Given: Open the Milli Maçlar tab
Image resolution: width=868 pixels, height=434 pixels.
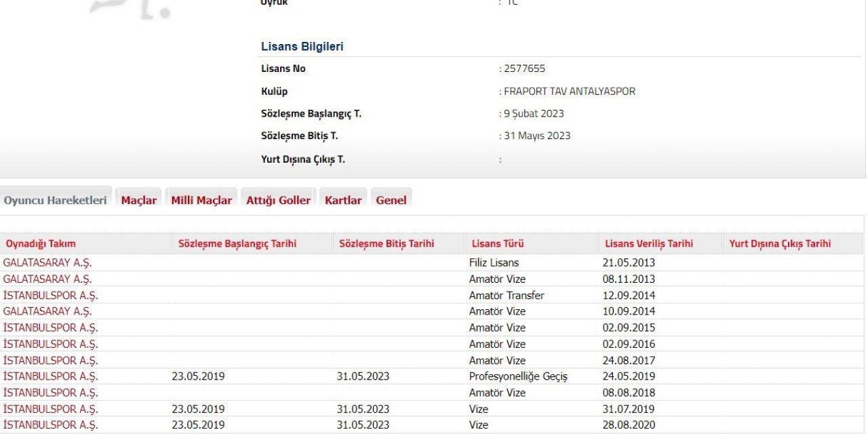Looking at the screenshot, I should (201, 199).
